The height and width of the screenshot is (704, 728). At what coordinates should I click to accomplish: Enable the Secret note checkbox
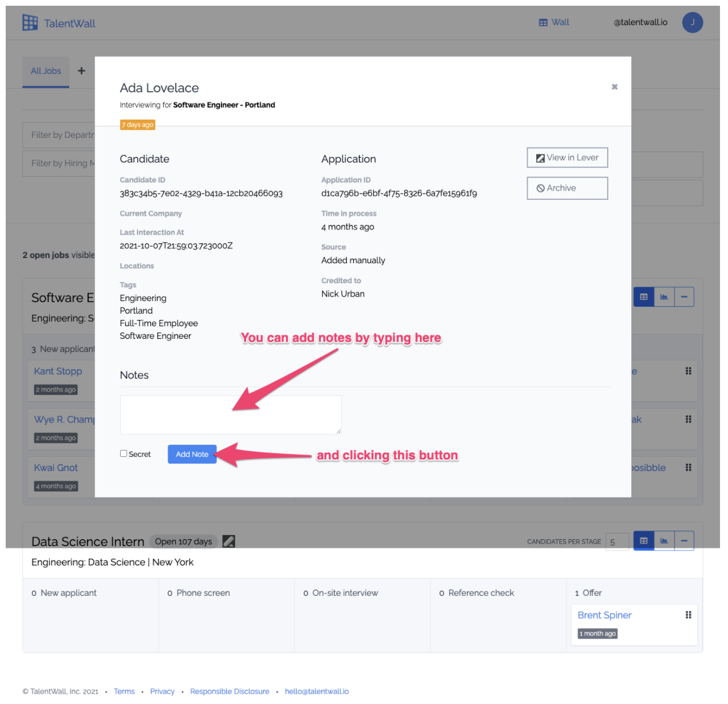point(123,453)
